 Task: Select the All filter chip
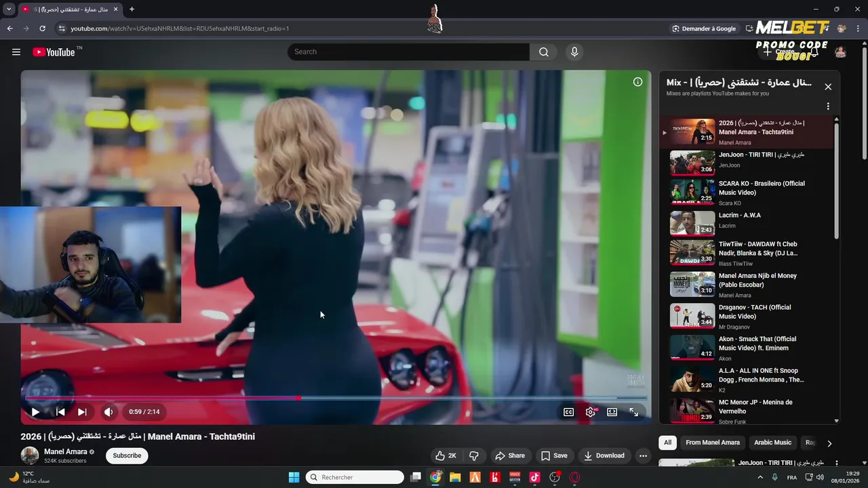[668, 443]
